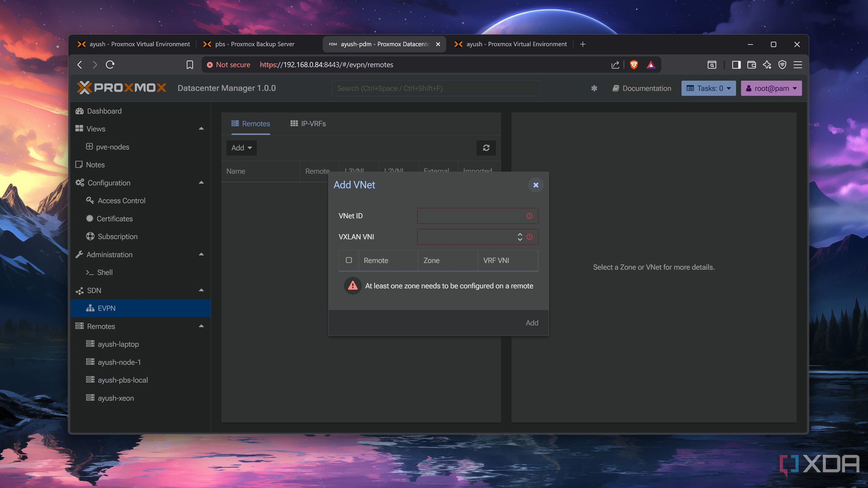Reload the page

coord(110,65)
